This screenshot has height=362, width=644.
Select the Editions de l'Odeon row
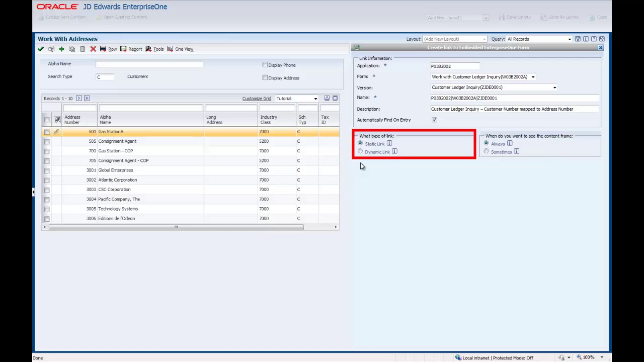pos(190,218)
